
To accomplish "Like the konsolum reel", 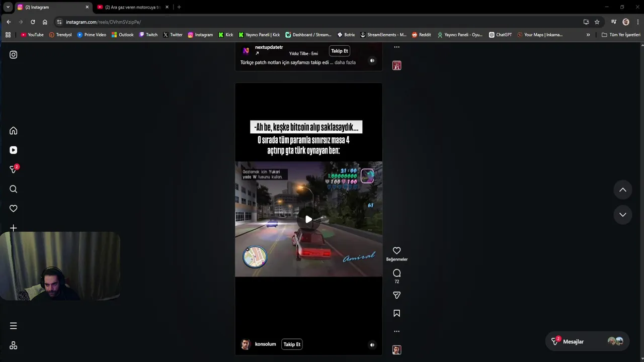I will 396,250.
